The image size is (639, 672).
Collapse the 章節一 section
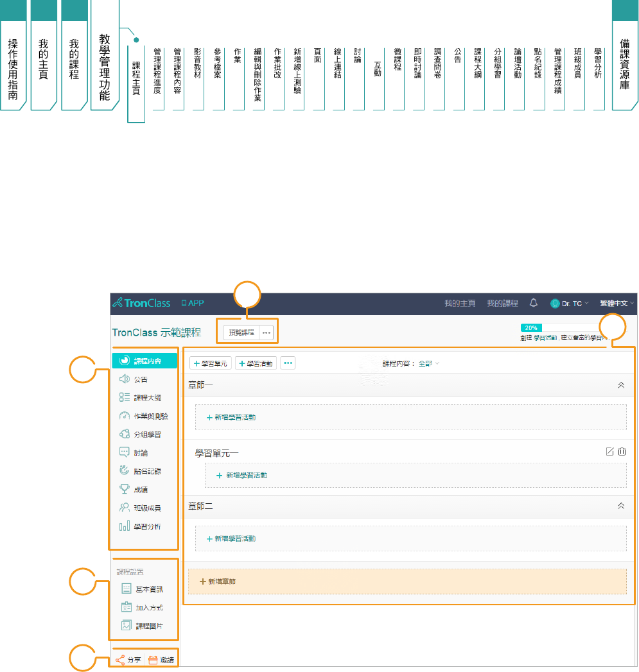(x=621, y=385)
